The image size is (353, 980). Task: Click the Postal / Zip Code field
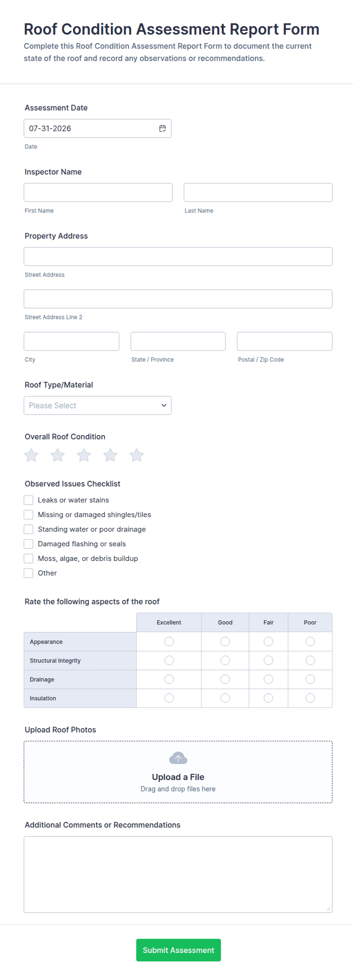click(x=284, y=341)
